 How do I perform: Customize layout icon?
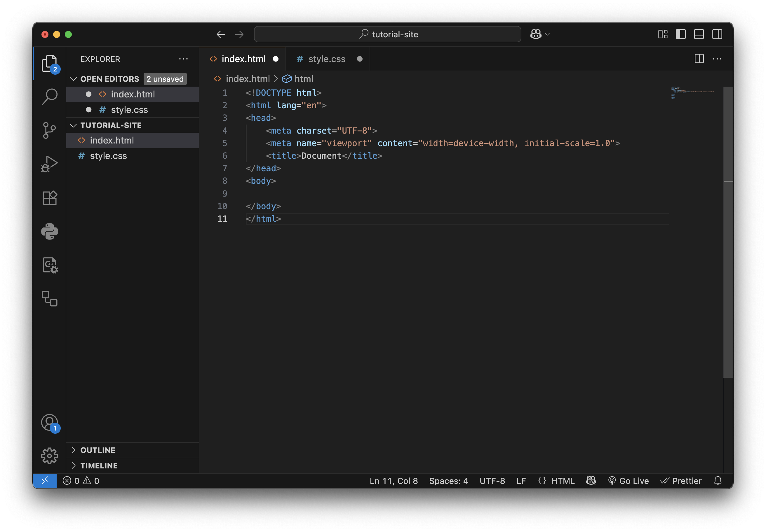click(x=663, y=34)
